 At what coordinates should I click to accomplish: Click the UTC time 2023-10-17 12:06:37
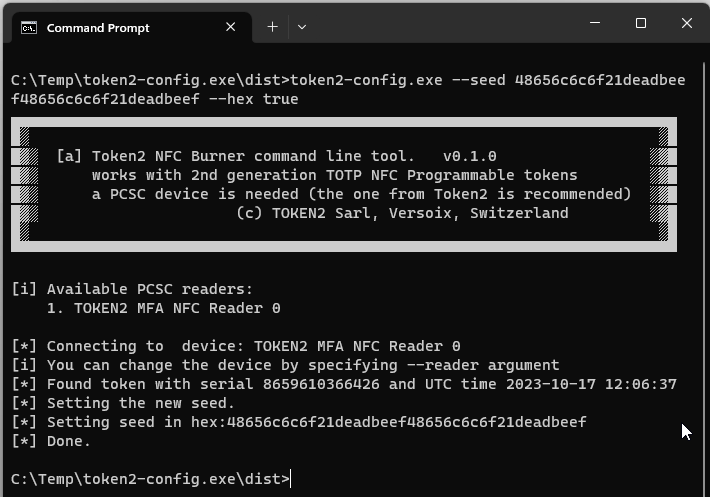591,384
